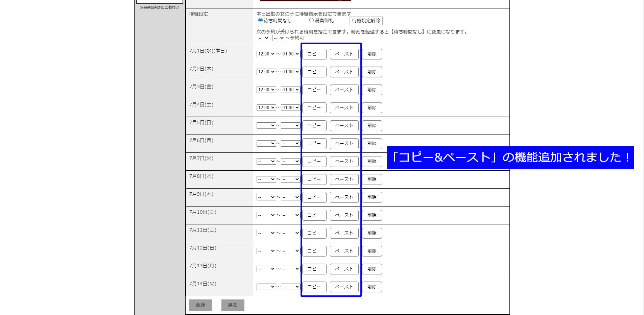
Task: Open the 7月8日 start time dropdown
Action: [266, 179]
